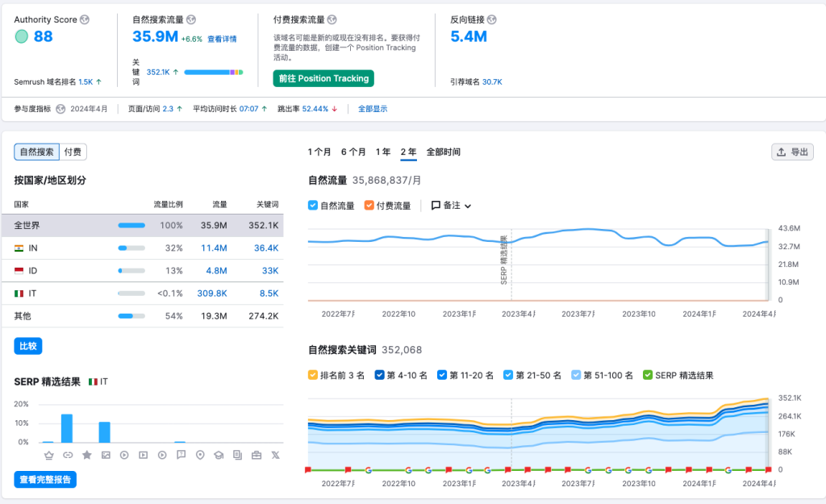Click the 全部显示 link
The image size is (826, 504).
(x=373, y=109)
